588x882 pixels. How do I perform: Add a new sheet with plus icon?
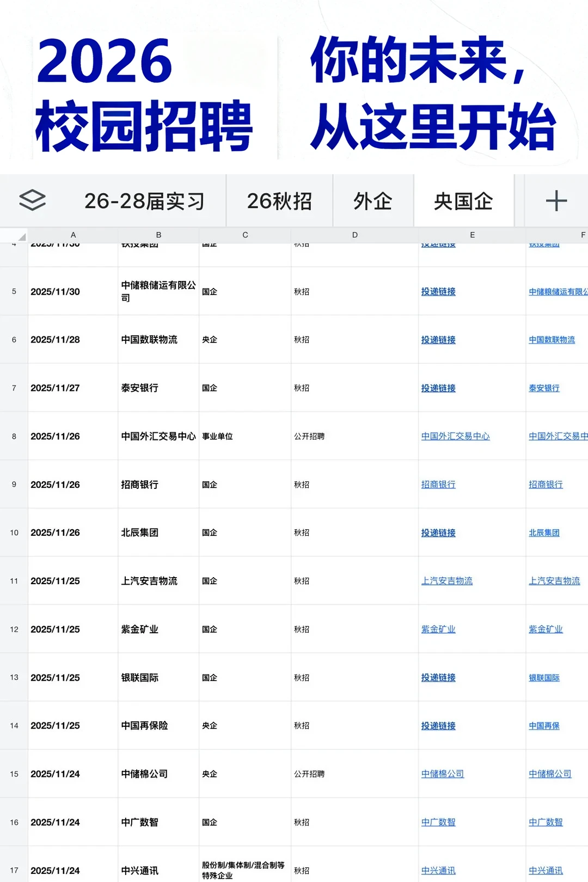tap(556, 201)
